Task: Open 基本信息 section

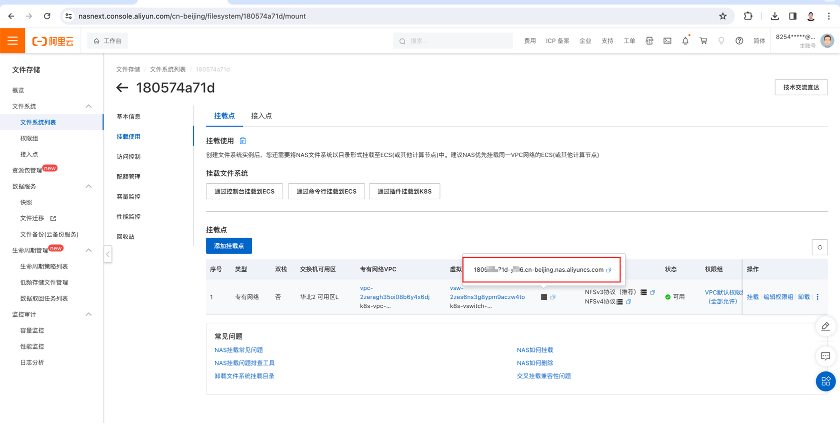Action: click(129, 116)
